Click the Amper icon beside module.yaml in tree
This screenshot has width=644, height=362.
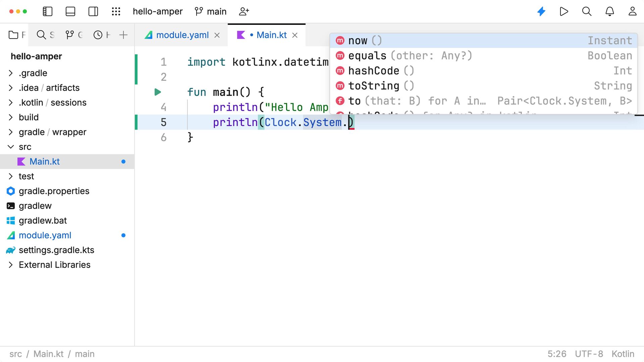11,235
